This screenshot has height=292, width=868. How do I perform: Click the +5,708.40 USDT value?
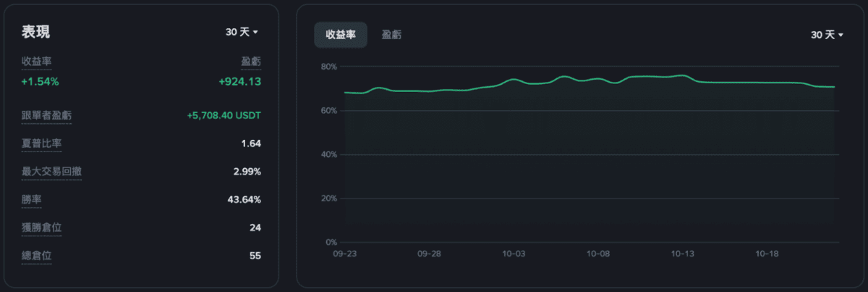click(x=224, y=115)
